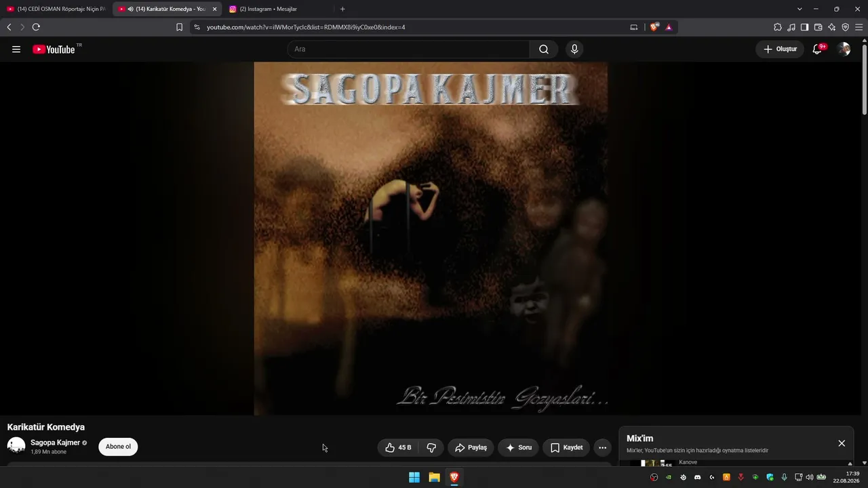Image resolution: width=868 pixels, height=488 pixels.
Task: Click the Oluştur create button
Action: pos(780,49)
